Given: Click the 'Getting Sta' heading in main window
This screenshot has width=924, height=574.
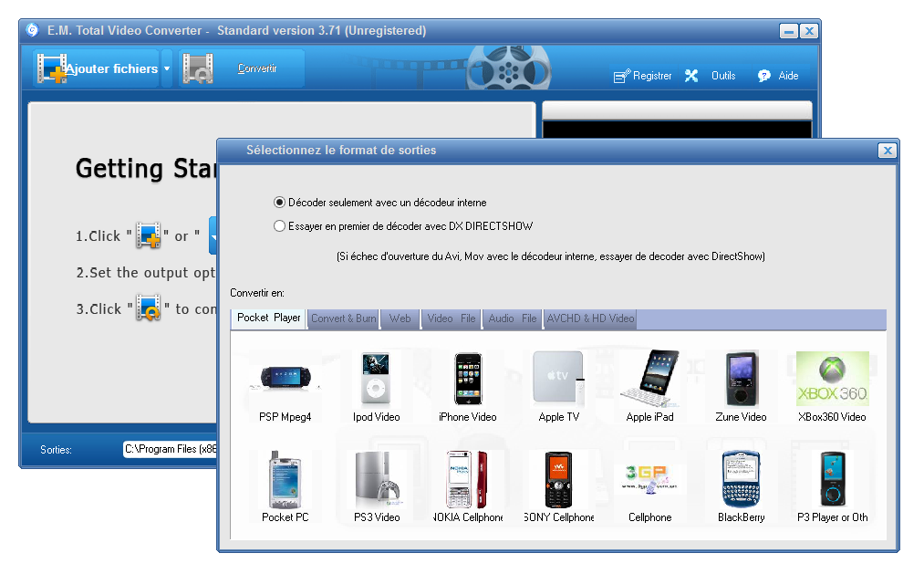Looking at the screenshot, I should tap(146, 169).
